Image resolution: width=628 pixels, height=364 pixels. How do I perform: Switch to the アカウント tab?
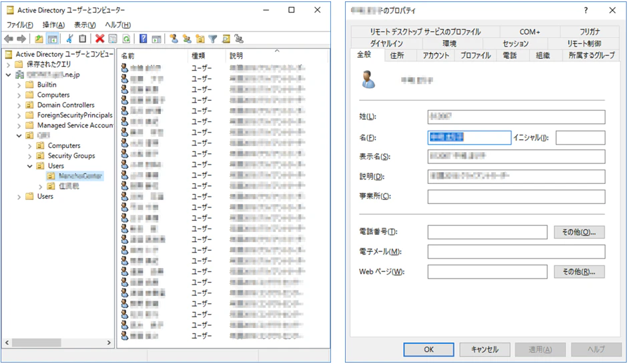(436, 55)
